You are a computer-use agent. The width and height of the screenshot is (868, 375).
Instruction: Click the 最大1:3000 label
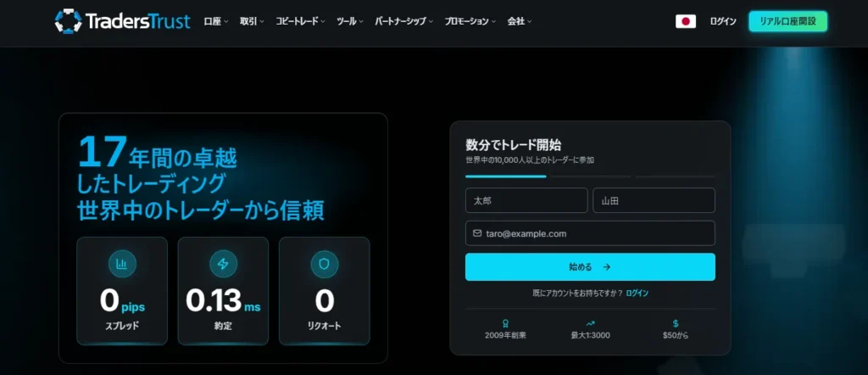591,335
